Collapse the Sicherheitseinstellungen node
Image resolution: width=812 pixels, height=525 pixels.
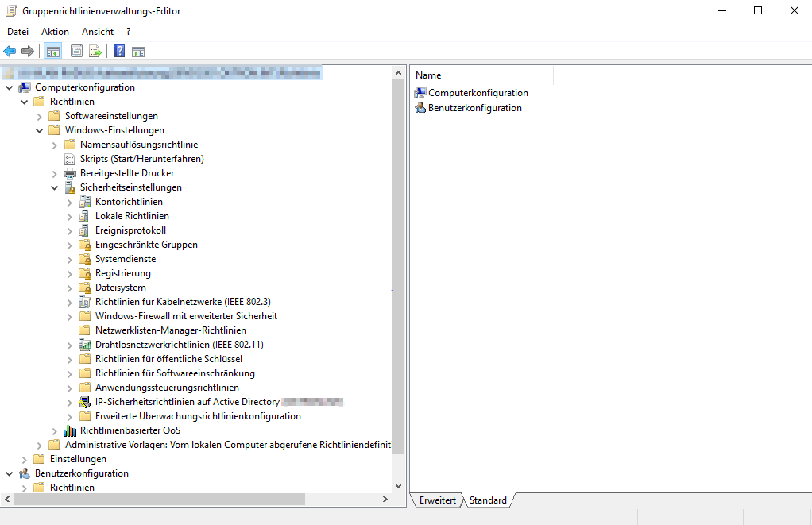pyautogui.click(x=55, y=188)
